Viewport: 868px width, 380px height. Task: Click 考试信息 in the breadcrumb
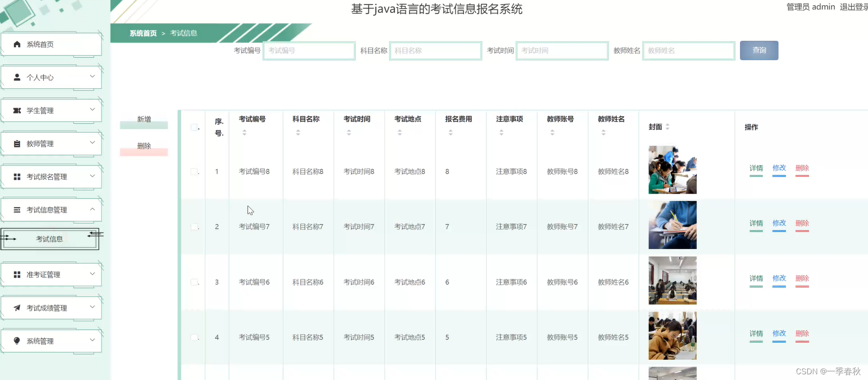click(183, 33)
